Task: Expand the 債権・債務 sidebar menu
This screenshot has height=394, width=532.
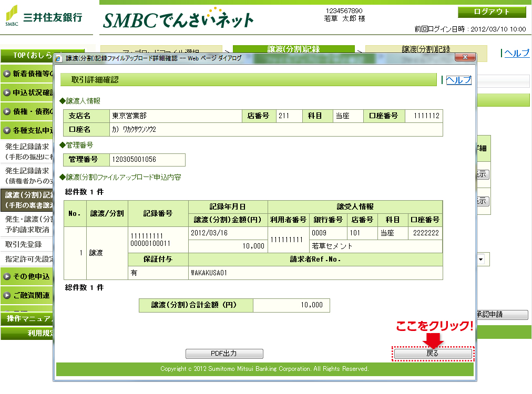Action: click(x=27, y=111)
